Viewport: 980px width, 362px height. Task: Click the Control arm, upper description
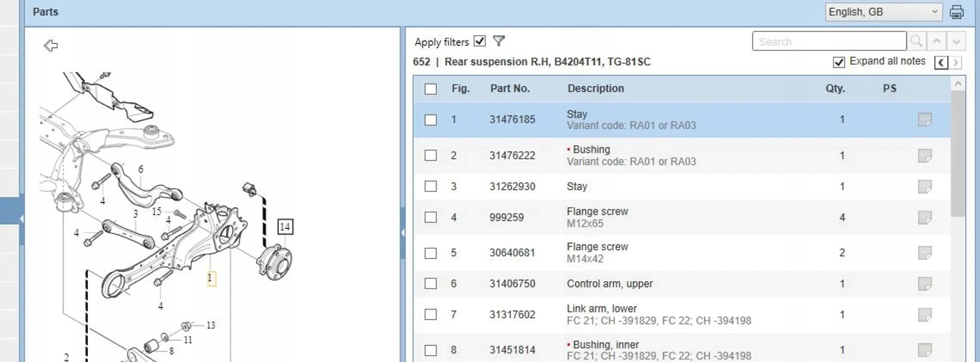(610, 284)
